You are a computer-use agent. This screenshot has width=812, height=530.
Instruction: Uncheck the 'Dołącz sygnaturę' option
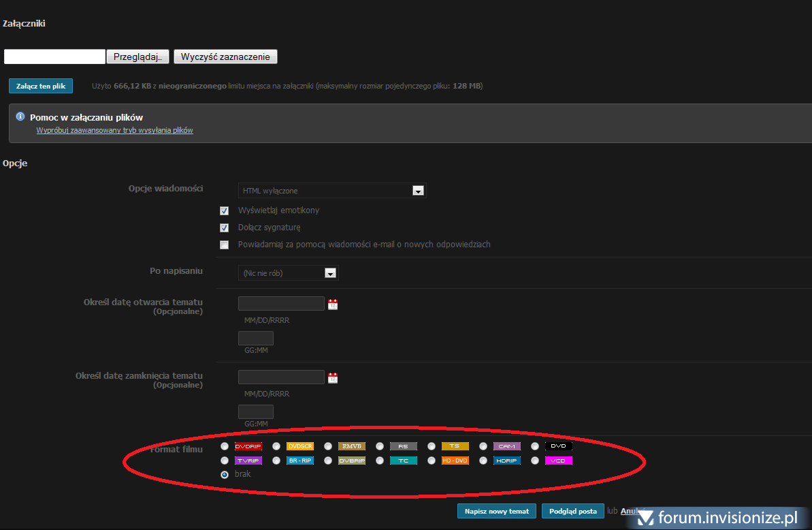pos(224,228)
